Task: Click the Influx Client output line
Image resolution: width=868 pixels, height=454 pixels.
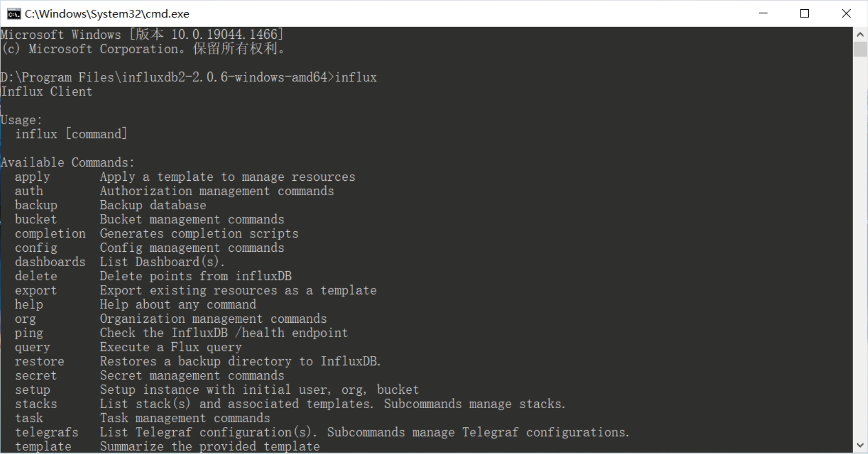Action: pyautogui.click(x=47, y=92)
